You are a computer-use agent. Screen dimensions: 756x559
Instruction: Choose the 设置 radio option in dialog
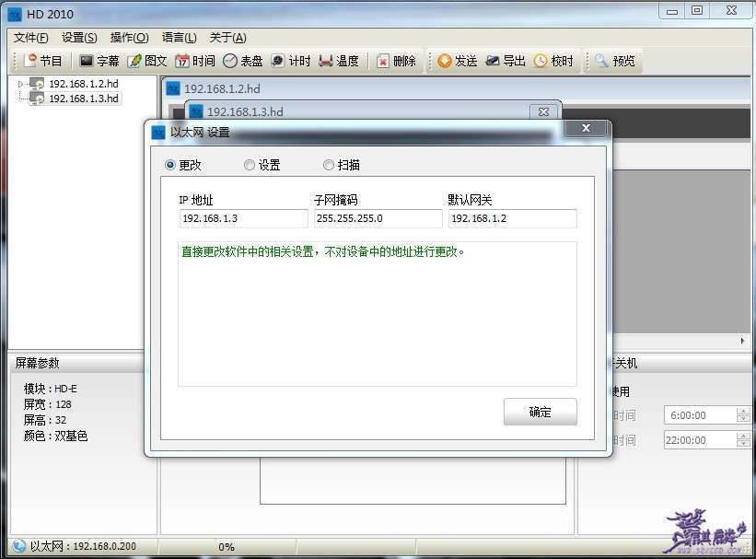click(x=250, y=165)
